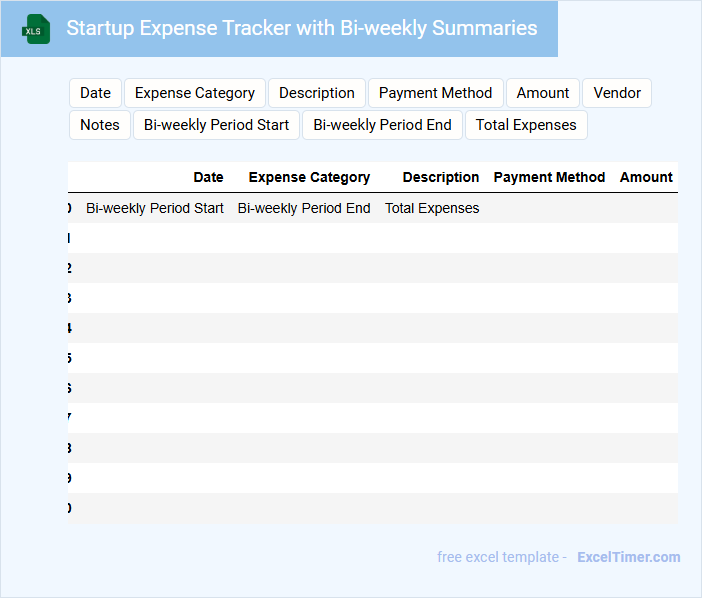
Task: Click the Payment Method column header
Action: (x=549, y=177)
